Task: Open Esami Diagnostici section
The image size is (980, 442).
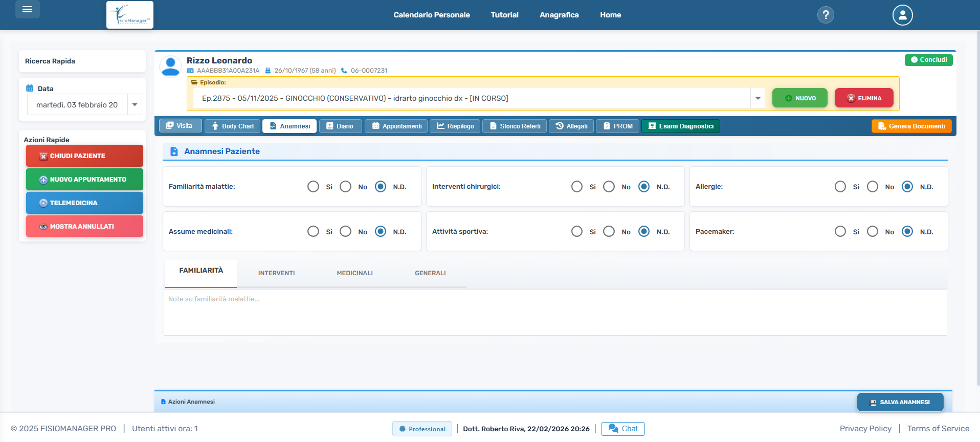Action: coord(680,126)
